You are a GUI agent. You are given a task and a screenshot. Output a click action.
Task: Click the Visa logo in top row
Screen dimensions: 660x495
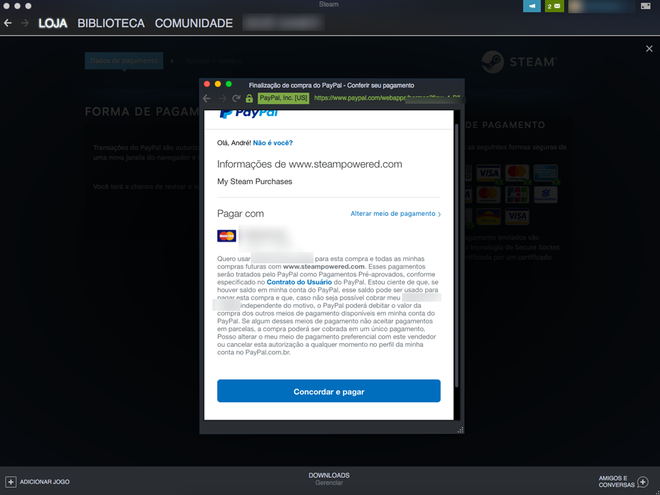(488, 173)
